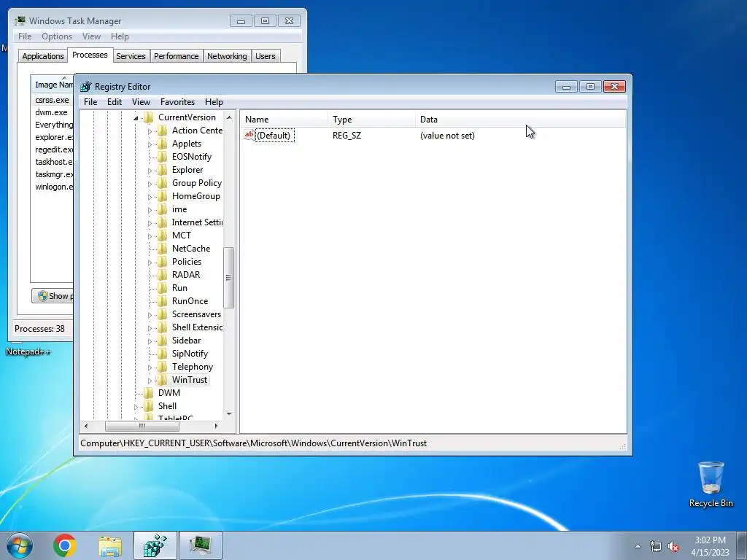Expand the Policies key arrow
747x560 pixels.
[150, 262]
